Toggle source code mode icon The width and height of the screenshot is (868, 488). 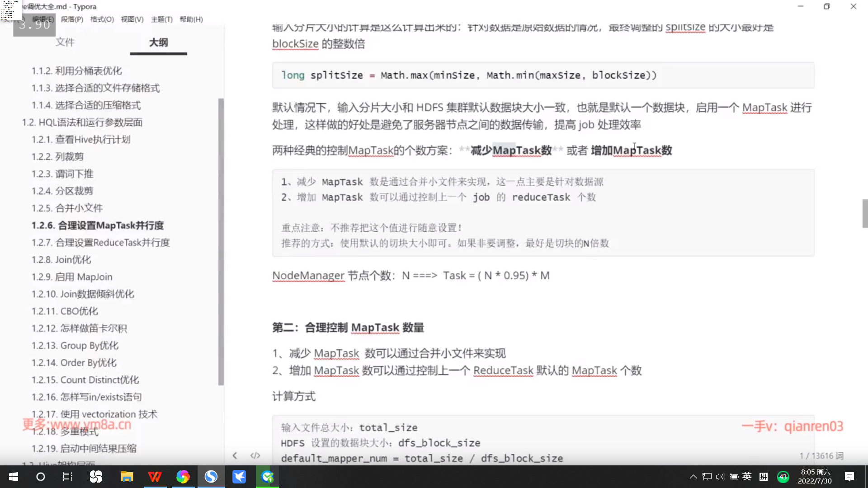pos(255,455)
